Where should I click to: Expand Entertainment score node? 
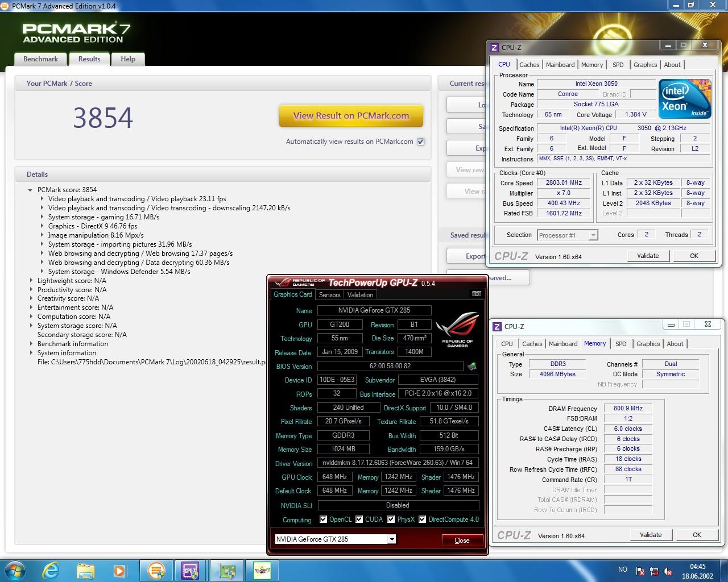[31, 307]
